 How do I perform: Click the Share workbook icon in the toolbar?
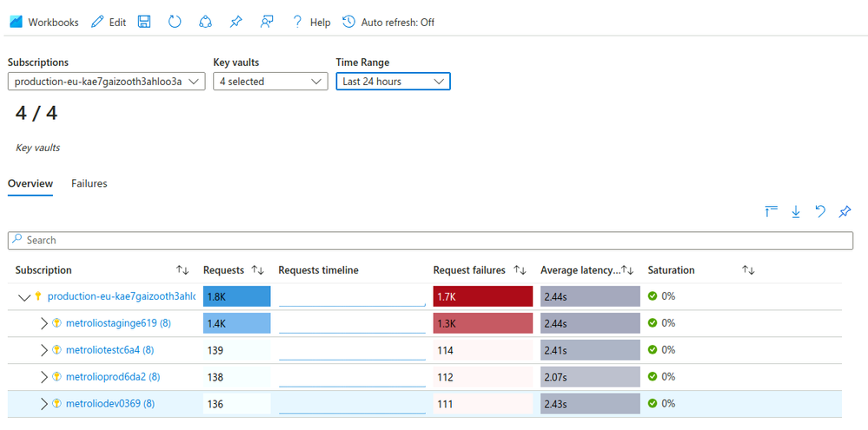[x=205, y=22]
